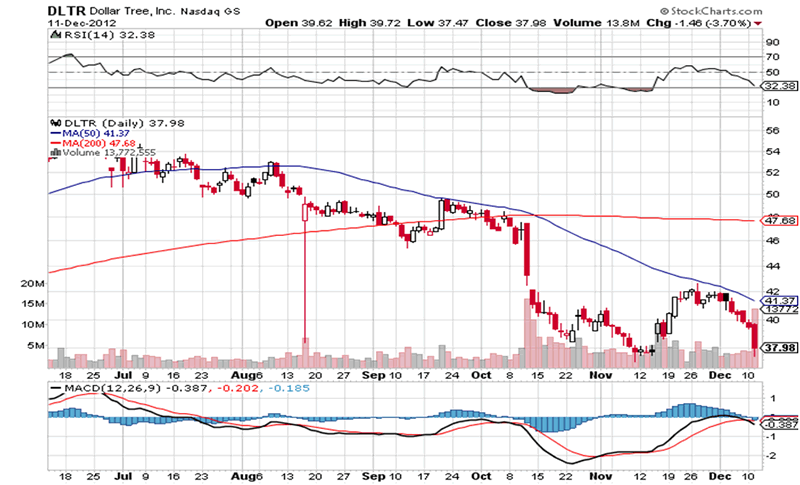
Task: Click the 70 level on the RSI axis
Action: [x=772, y=57]
